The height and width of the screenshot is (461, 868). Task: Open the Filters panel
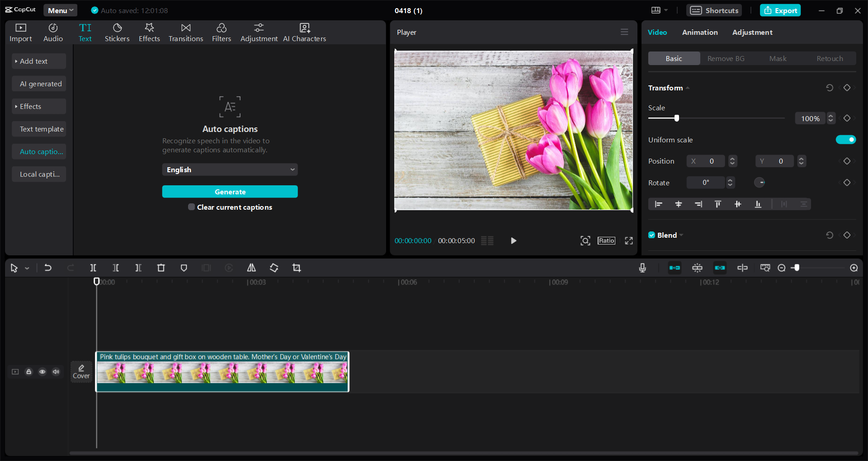coord(222,32)
